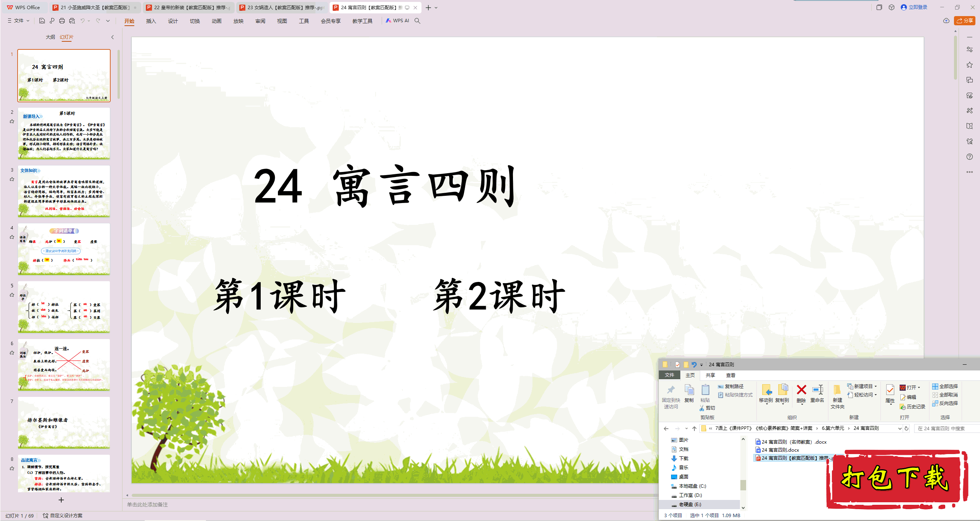Click the Explorer navigation pane scrollbar
This screenshot has width=980, height=521.
point(743,485)
